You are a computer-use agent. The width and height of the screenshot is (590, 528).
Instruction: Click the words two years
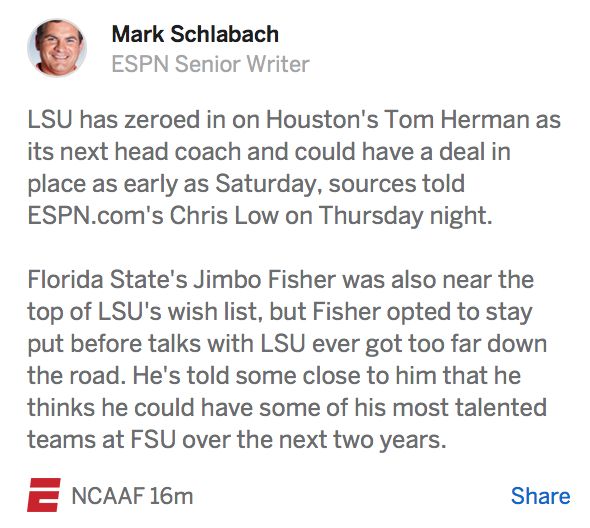coord(388,441)
